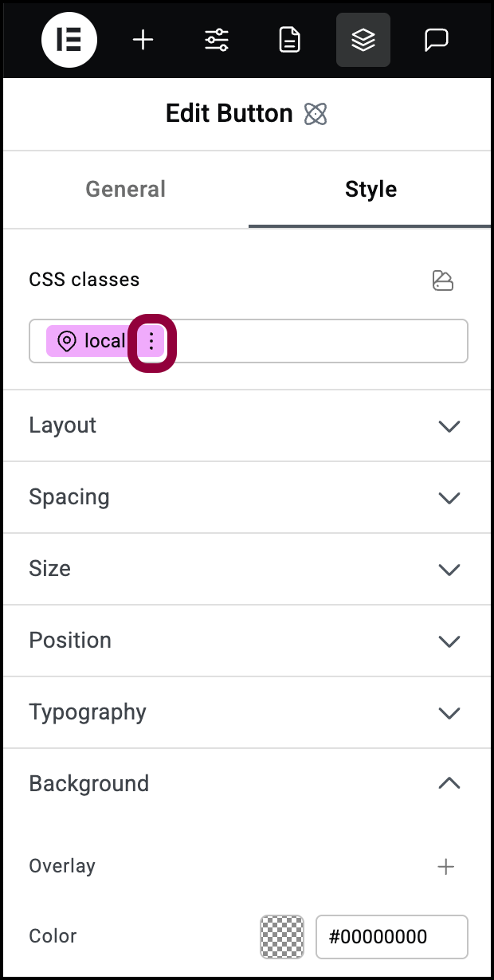Open Site Settings via the sliders icon
Screen dimensions: 494x980
216,40
